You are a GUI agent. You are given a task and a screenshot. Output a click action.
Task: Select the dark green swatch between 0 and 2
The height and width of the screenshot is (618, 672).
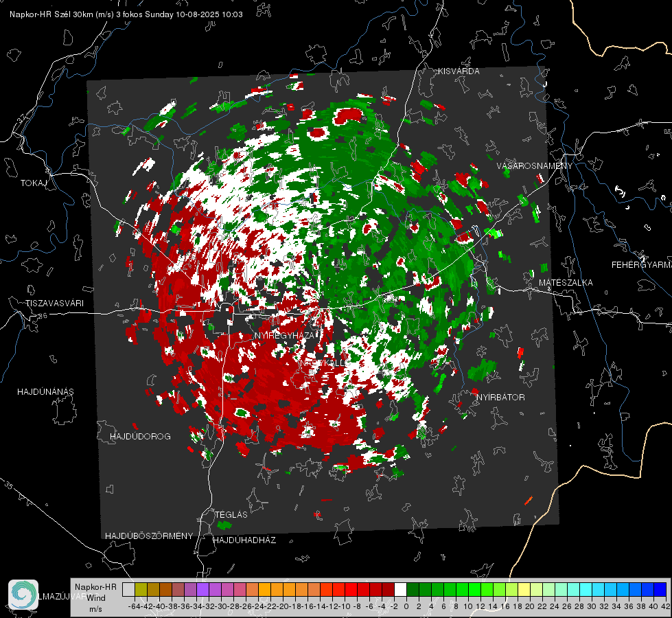pyautogui.click(x=413, y=590)
